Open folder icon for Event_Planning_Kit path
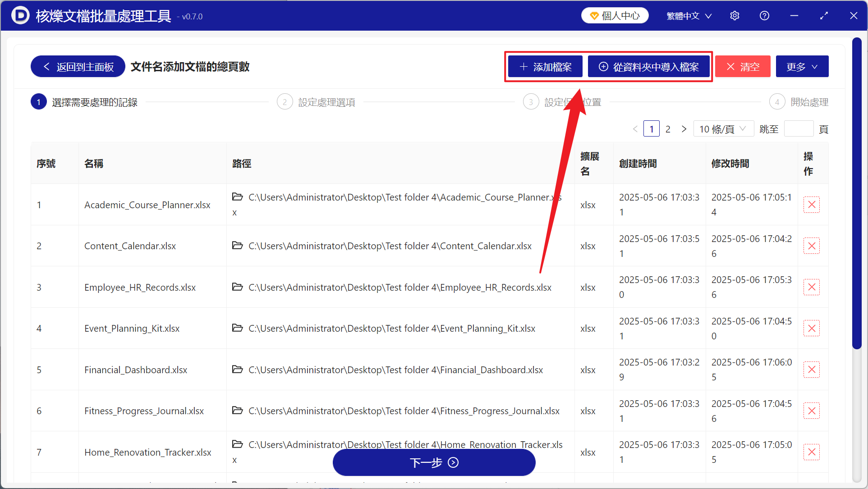The width and height of the screenshot is (868, 489). [x=237, y=328]
